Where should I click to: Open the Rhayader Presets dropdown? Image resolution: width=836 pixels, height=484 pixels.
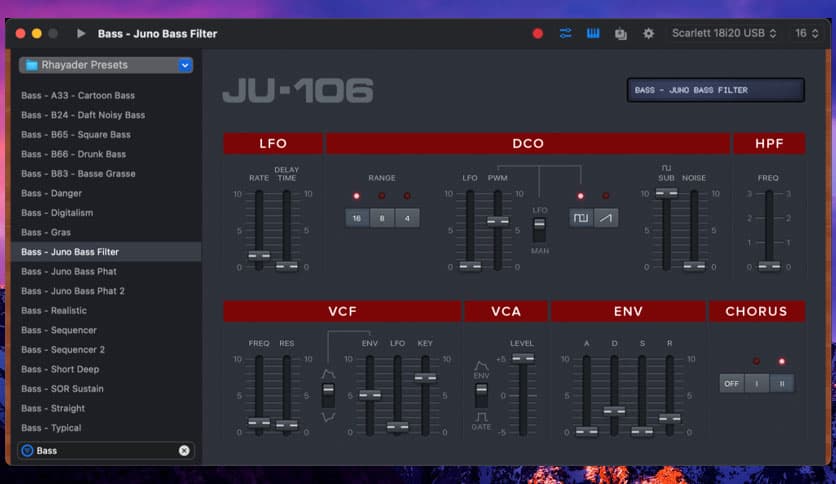(x=106, y=66)
